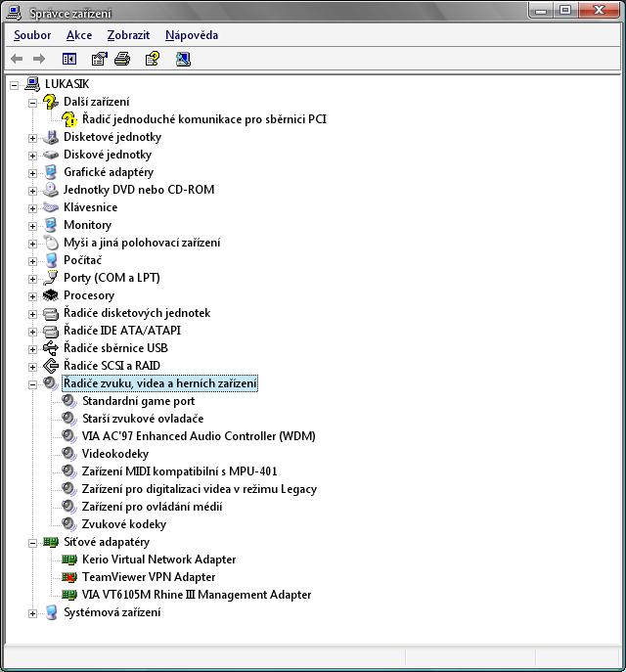Expand Řadiče IDE ATA/ATAPI category
Screen dimensions: 626x672
pos(32,332)
